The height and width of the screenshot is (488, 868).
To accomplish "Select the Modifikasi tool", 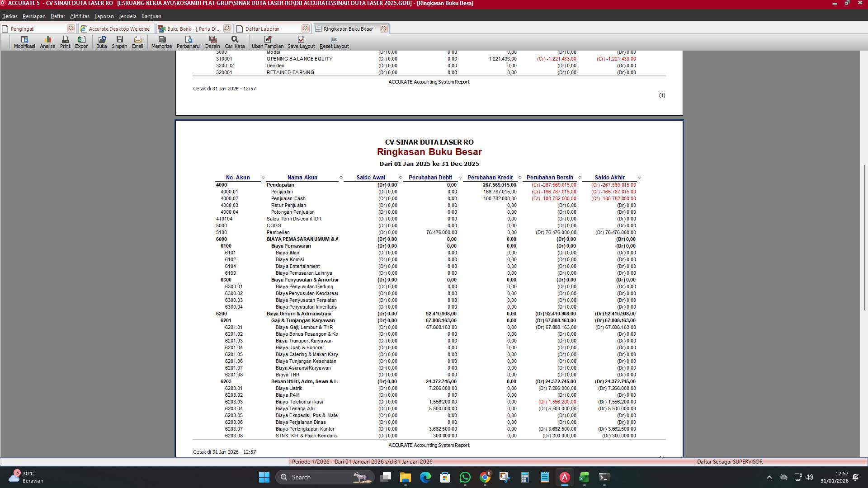I will tap(24, 42).
